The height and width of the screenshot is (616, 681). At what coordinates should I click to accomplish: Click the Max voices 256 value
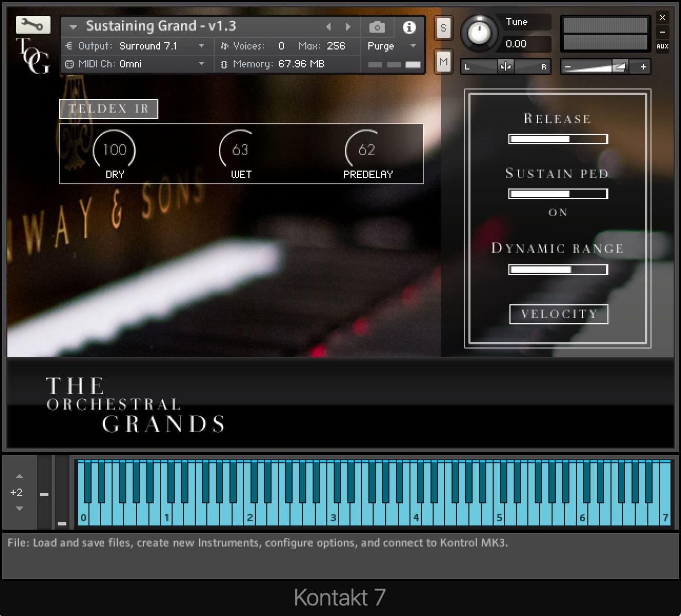pyautogui.click(x=336, y=46)
